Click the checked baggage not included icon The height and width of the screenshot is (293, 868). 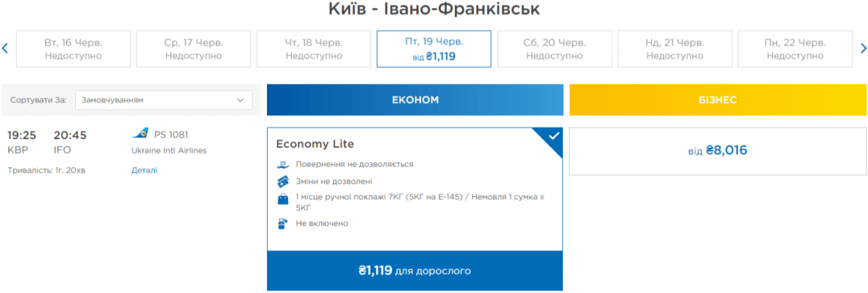point(283,224)
